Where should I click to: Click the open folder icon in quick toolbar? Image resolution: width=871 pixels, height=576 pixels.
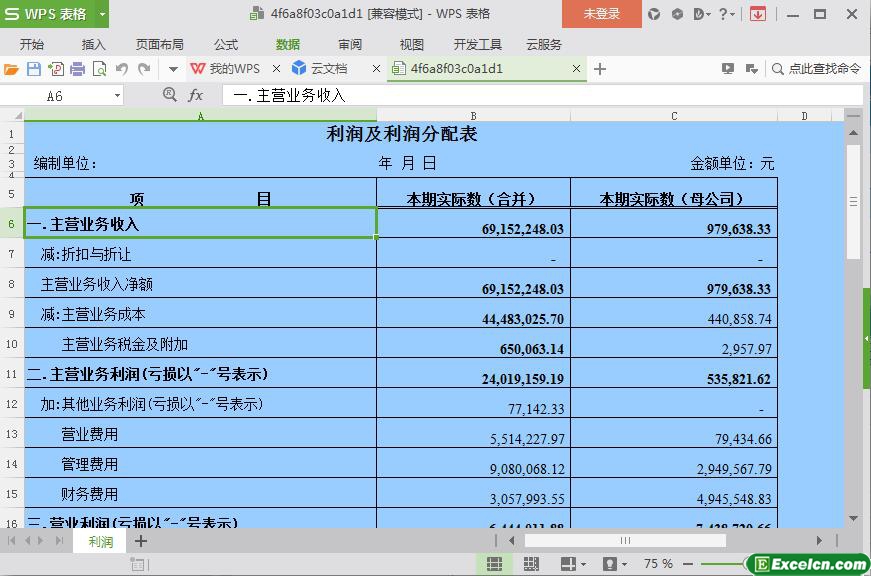pyautogui.click(x=11, y=69)
